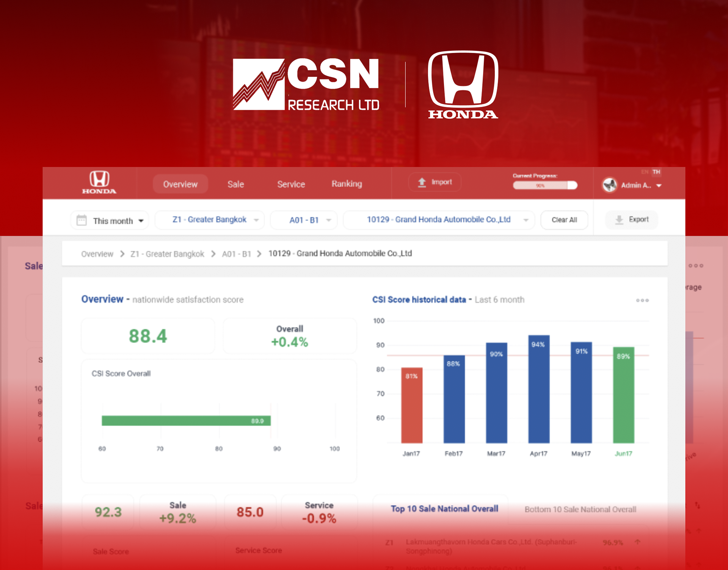The image size is (728, 570).
Task: Switch language to EN
Action: [645, 172]
